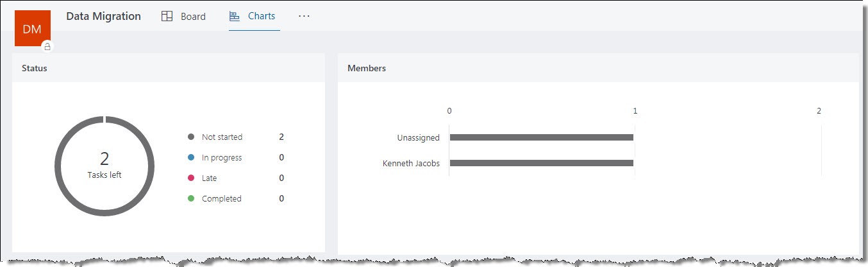Click the red Late legend dot

click(190, 178)
